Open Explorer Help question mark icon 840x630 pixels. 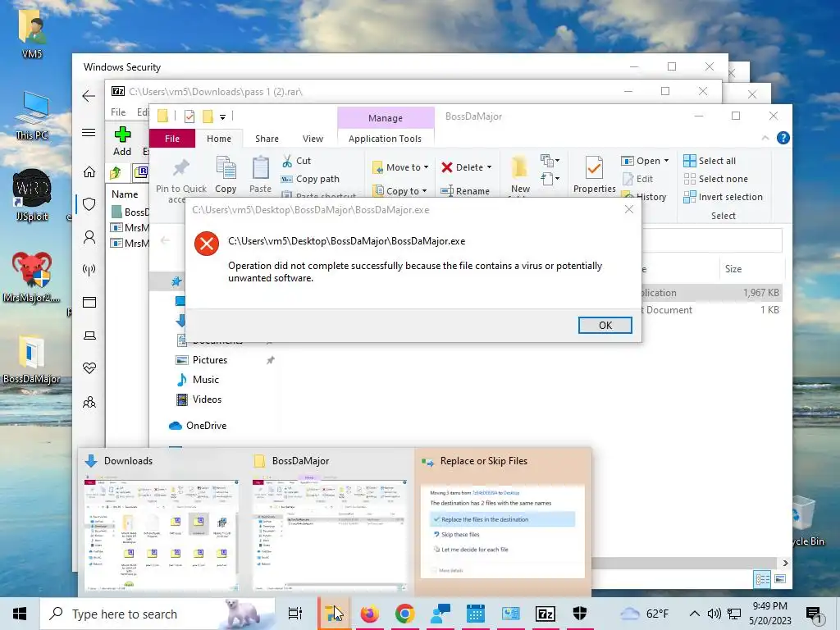(x=783, y=138)
